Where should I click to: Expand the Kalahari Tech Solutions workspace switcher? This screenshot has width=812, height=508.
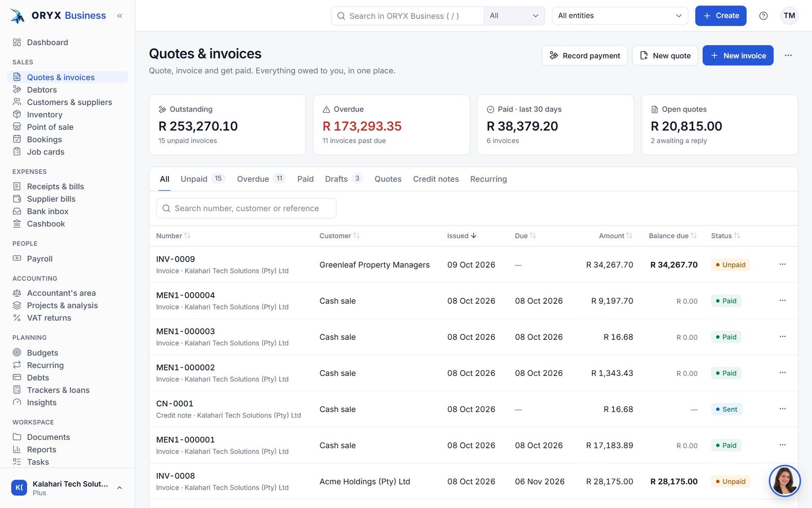tap(67, 488)
